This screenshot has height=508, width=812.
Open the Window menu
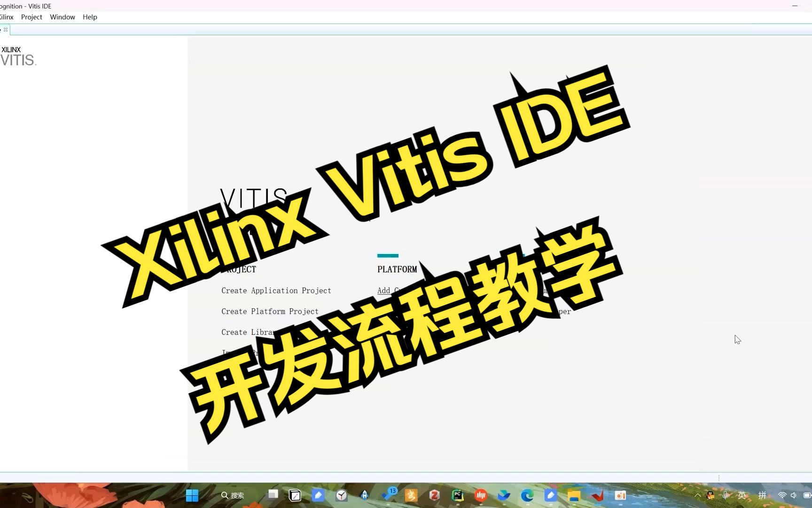point(62,17)
